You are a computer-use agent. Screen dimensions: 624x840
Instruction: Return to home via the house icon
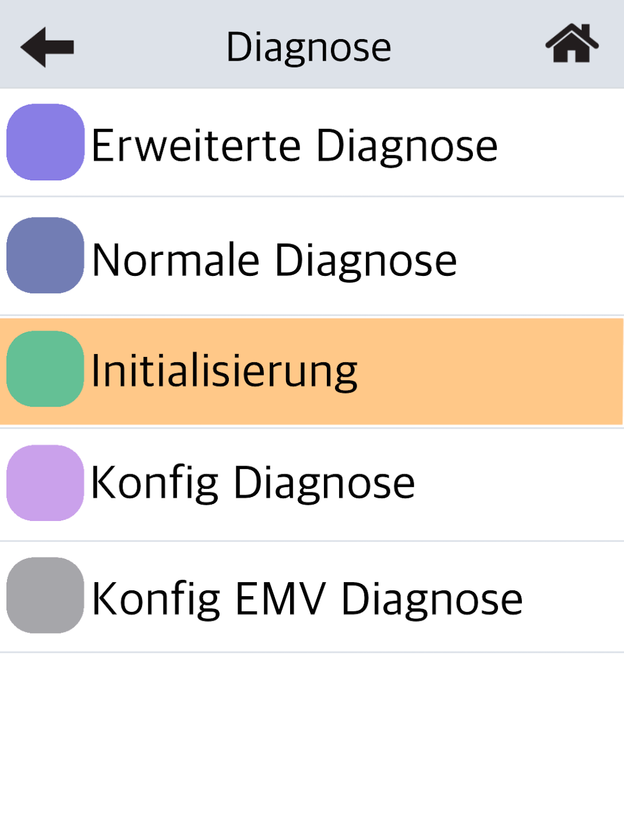click(571, 43)
